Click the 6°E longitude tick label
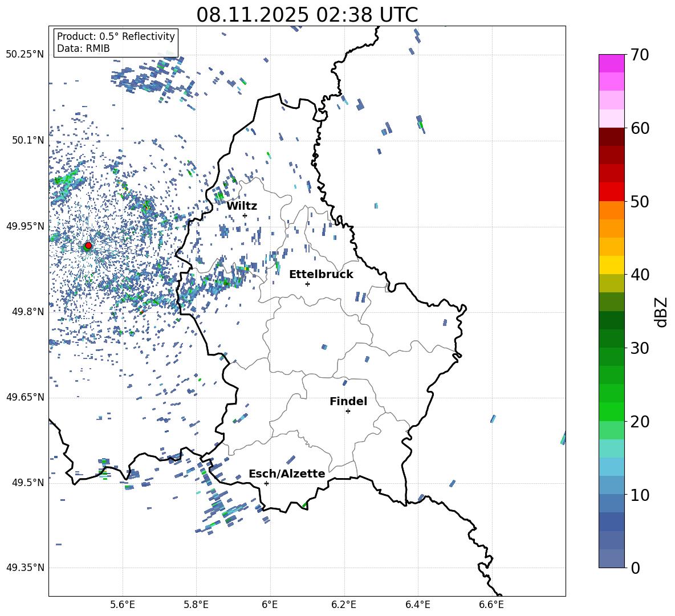Image resolution: width=675 pixels, height=616 pixels. click(270, 603)
